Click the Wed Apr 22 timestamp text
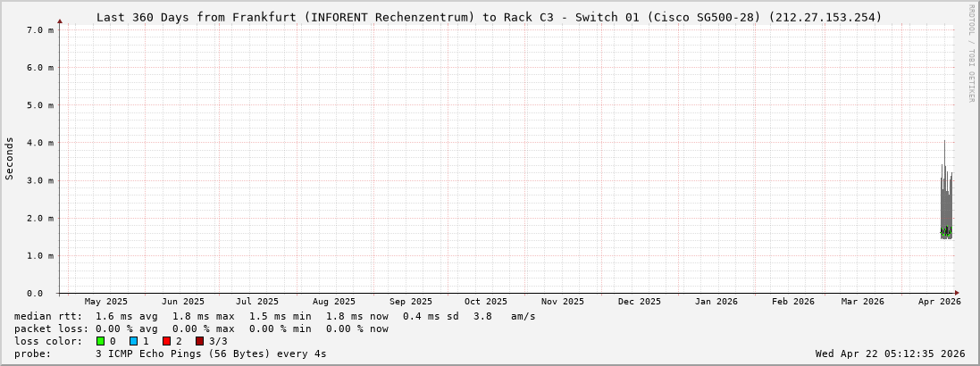The image size is (980, 366). point(890,354)
